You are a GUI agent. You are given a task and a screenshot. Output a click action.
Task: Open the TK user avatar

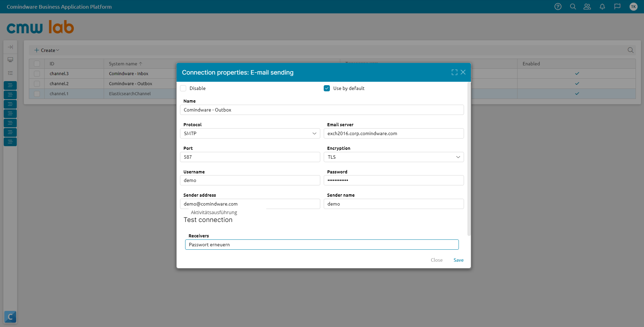[x=633, y=6]
